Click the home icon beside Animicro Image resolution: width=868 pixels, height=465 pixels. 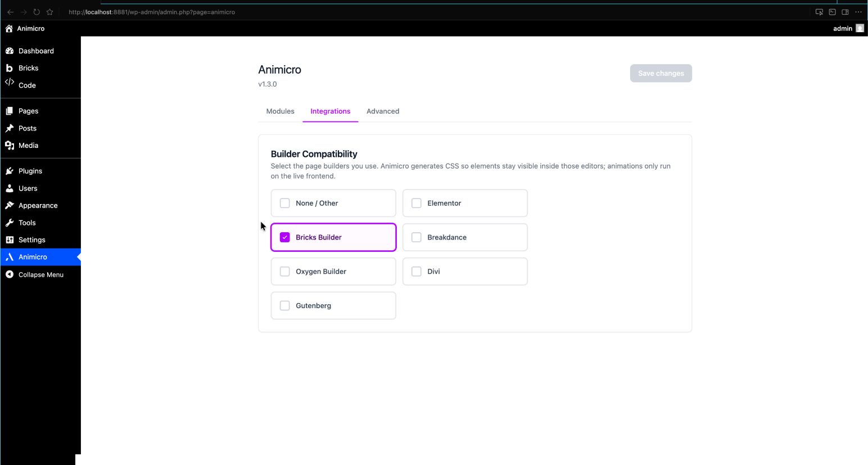tap(9, 29)
